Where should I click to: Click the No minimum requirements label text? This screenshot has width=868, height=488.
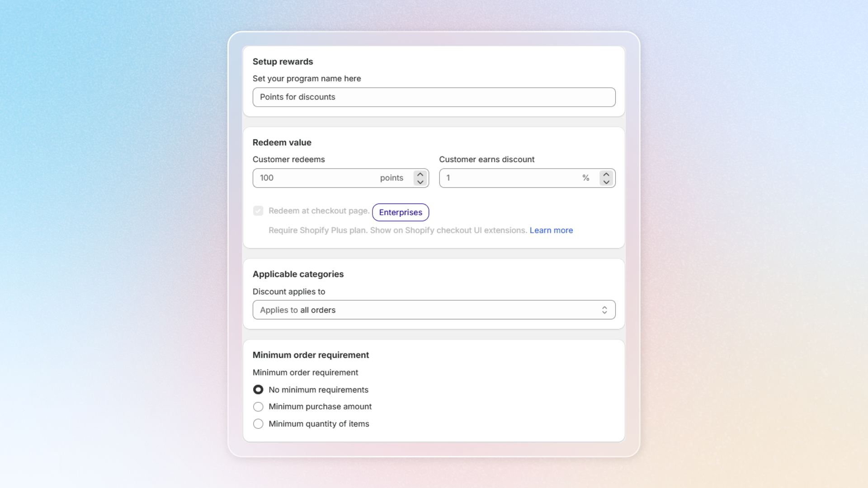pos(318,389)
